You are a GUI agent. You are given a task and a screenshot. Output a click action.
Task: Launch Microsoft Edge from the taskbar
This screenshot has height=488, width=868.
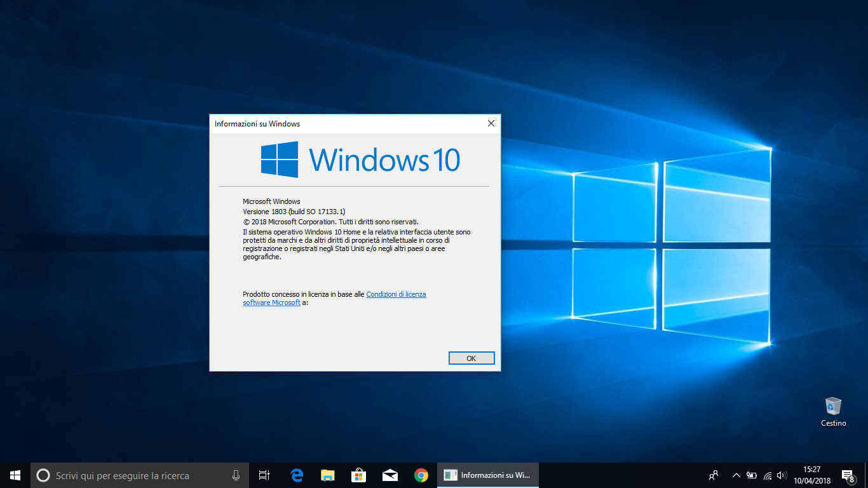[x=296, y=475]
